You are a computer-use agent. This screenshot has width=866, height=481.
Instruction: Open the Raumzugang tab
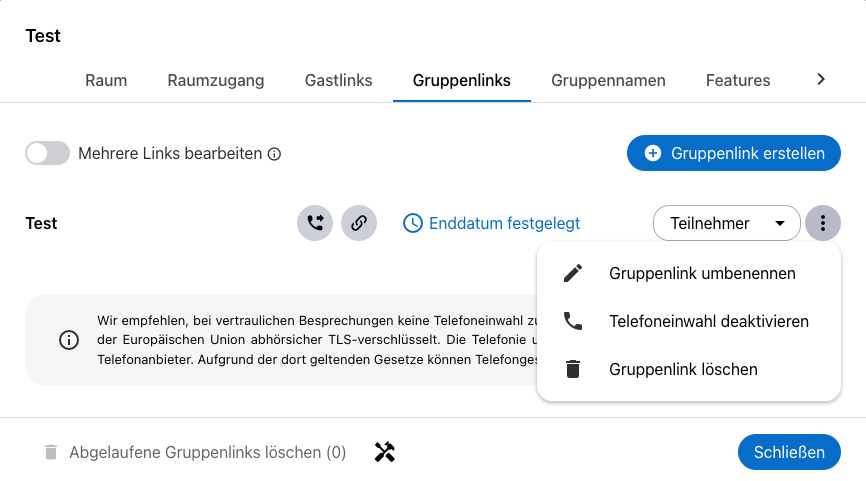tap(216, 80)
